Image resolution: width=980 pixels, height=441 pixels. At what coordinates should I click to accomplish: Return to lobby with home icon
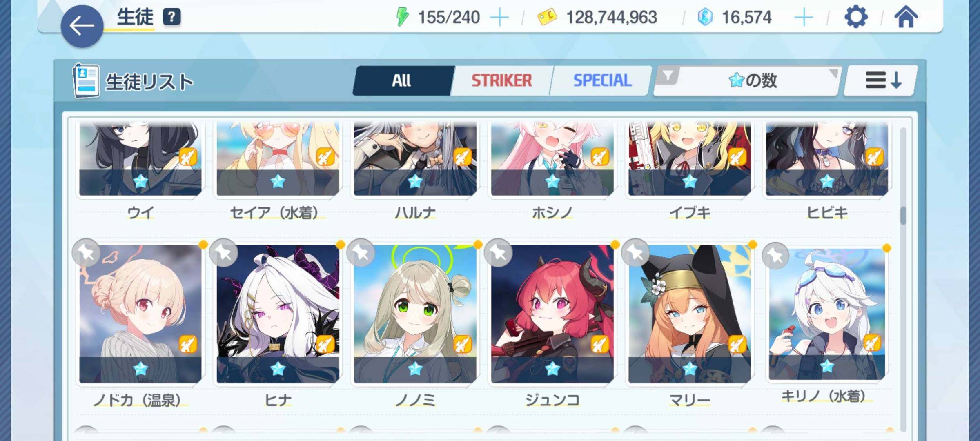pos(906,17)
